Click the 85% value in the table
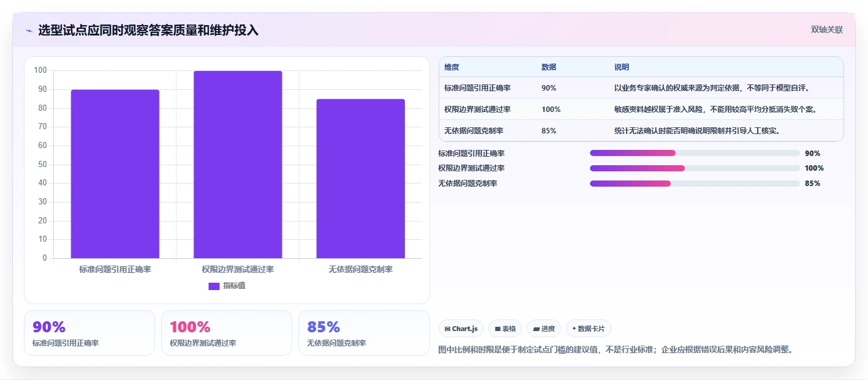 pos(549,131)
